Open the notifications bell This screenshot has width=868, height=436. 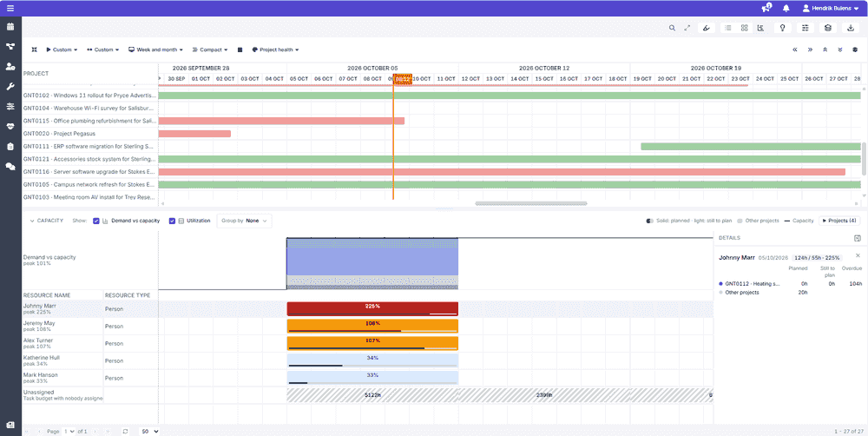click(x=786, y=9)
